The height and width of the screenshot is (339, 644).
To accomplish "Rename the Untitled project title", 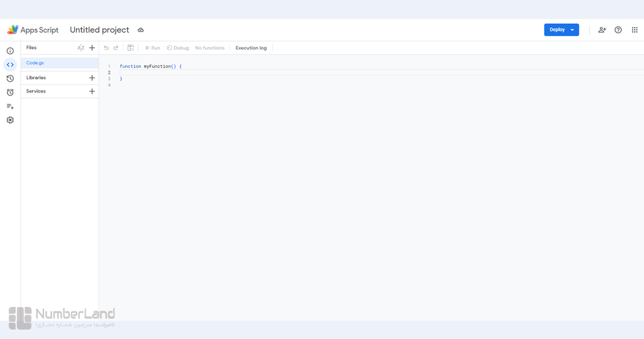I will (99, 30).
